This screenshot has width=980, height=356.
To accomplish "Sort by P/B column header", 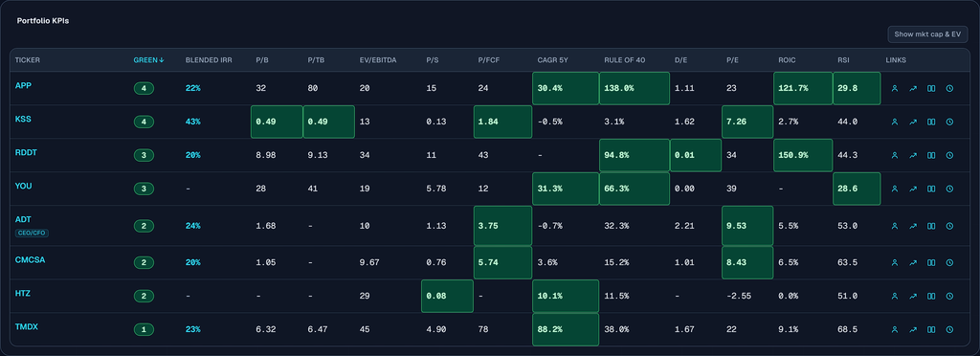I will click(261, 60).
